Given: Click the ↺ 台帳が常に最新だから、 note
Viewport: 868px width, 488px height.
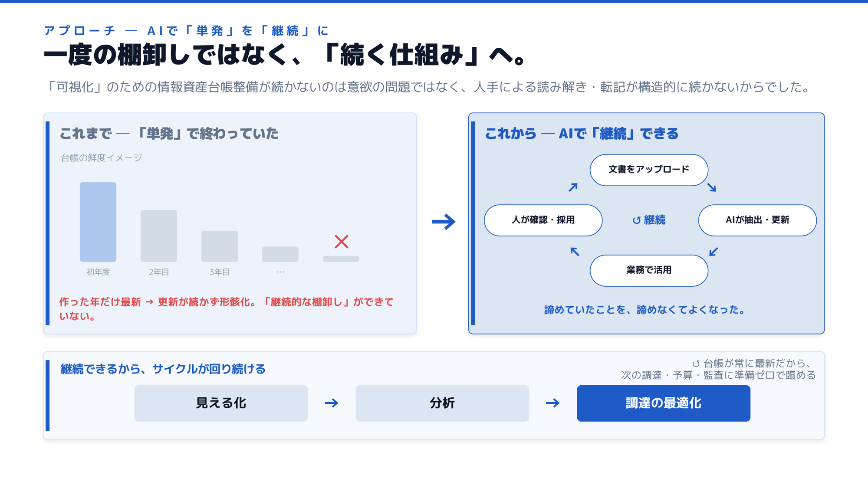Looking at the screenshot, I should [x=752, y=364].
